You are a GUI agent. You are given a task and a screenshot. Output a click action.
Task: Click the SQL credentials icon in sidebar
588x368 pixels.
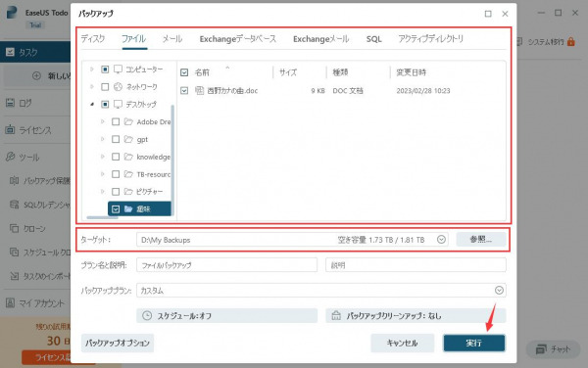click(14, 205)
